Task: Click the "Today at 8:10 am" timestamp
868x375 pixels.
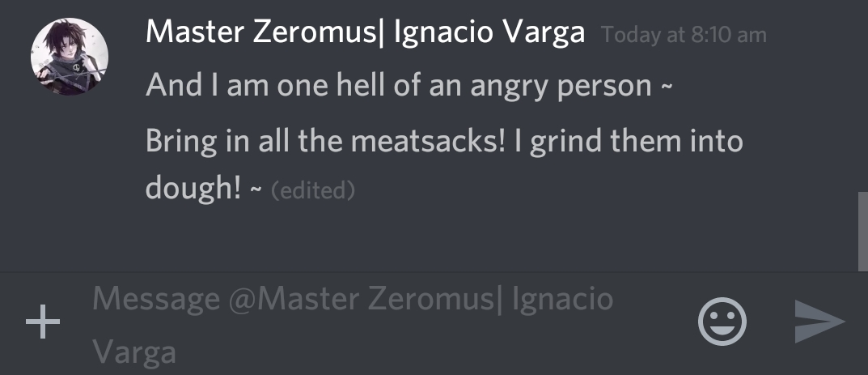Action: tap(684, 36)
